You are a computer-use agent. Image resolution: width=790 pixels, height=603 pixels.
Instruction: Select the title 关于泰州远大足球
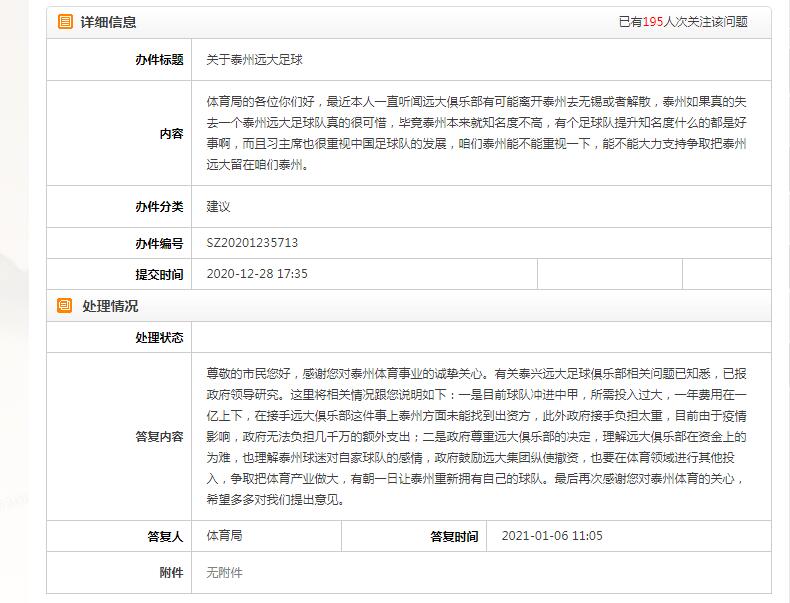pyautogui.click(x=254, y=59)
